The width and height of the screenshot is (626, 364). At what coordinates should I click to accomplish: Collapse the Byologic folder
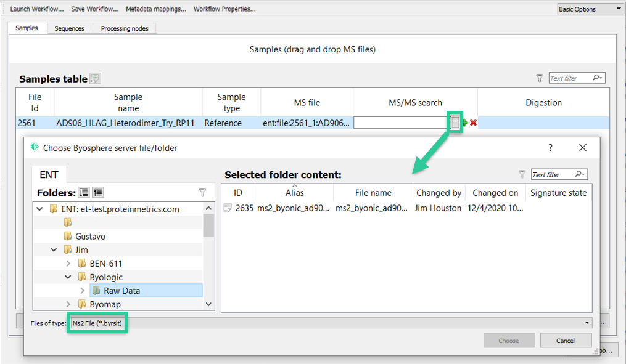(68, 277)
